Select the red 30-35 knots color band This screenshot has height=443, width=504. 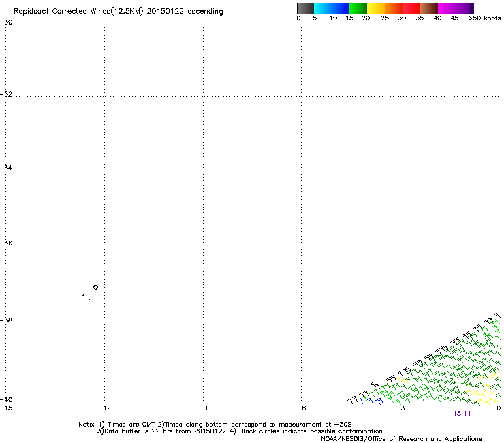coord(411,8)
